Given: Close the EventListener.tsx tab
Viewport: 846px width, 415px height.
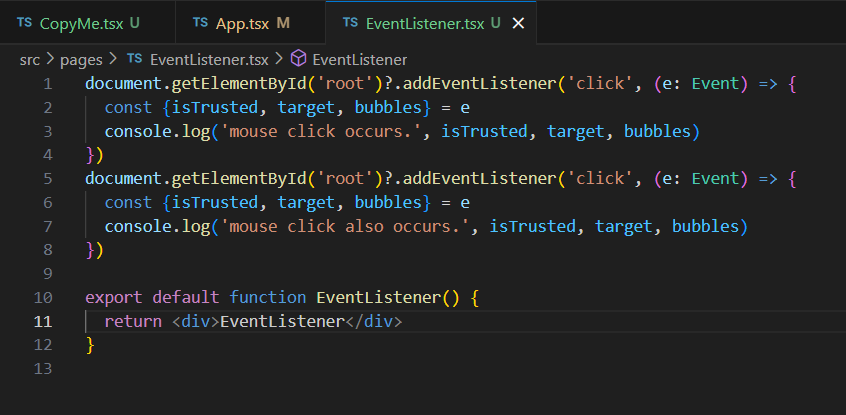Looking at the screenshot, I should [518, 23].
